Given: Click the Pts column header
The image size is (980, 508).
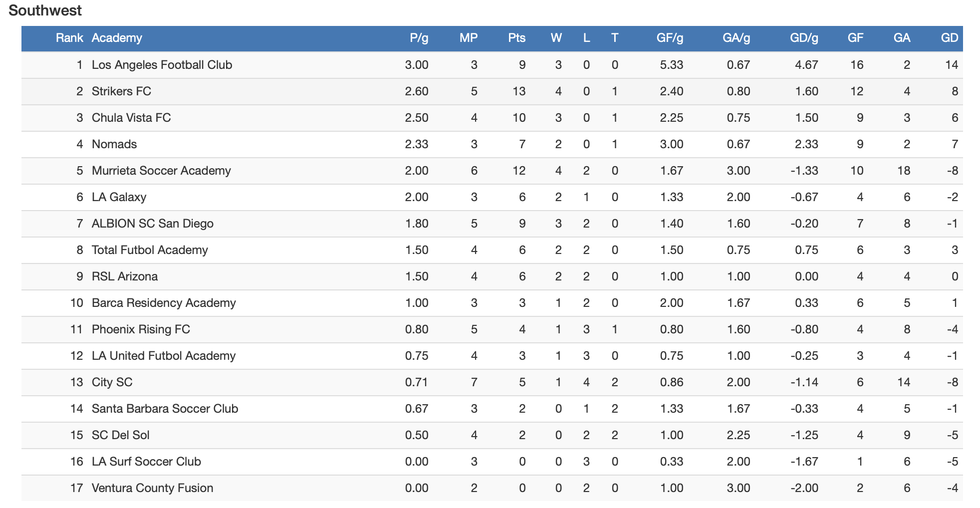Looking at the screenshot, I should coord(516,38).
